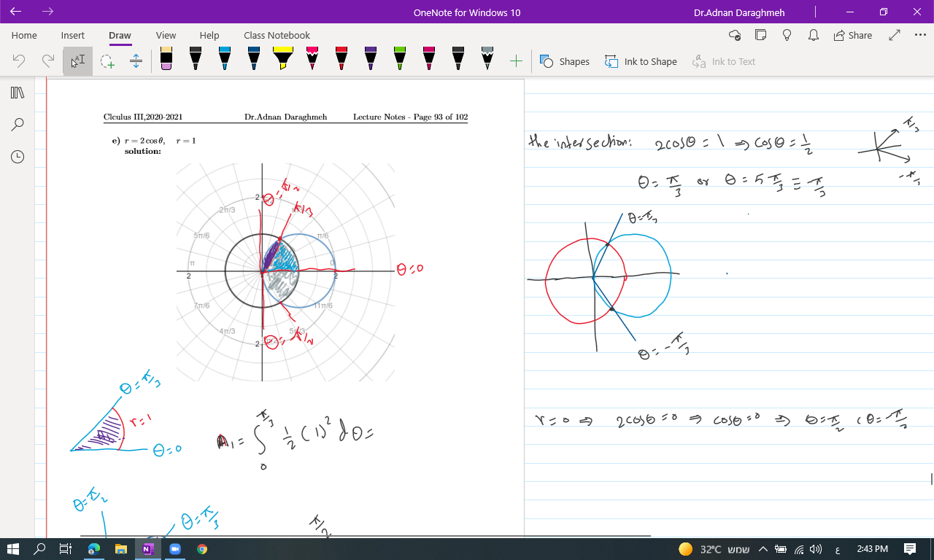Viewport: 934px width, 560px height.
Task: Select the Insert or Remove Space tool
Action: pyautogui.click(x=136, y=61)
